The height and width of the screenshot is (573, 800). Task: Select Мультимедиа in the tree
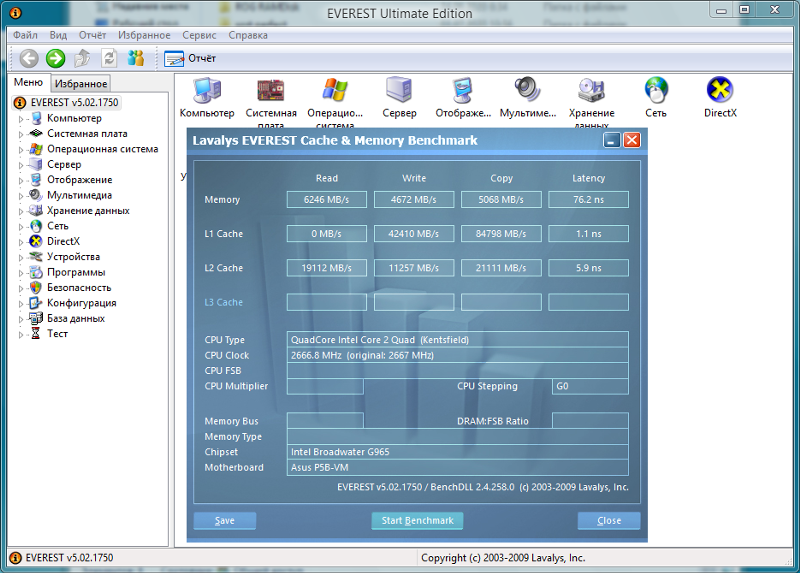point(79,195)
